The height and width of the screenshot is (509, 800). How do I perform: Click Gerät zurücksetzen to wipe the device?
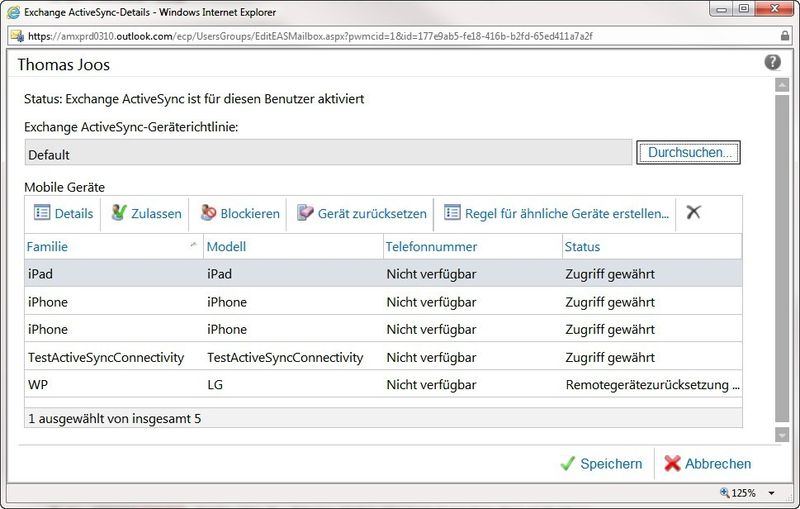[x=361, y=213]
